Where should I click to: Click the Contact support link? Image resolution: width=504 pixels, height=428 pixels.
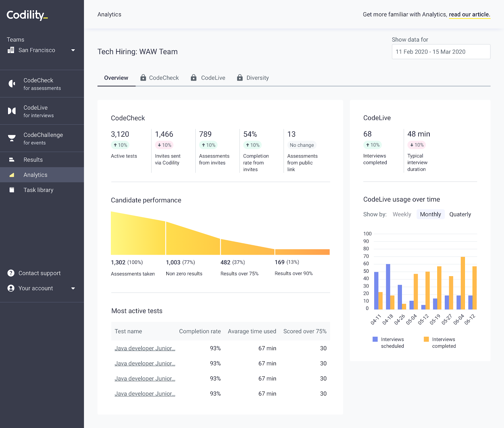[39, 273]
